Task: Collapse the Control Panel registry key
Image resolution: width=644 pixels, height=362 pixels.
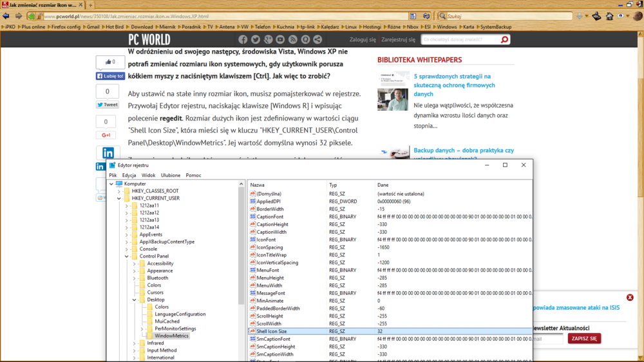Action: 127,256
